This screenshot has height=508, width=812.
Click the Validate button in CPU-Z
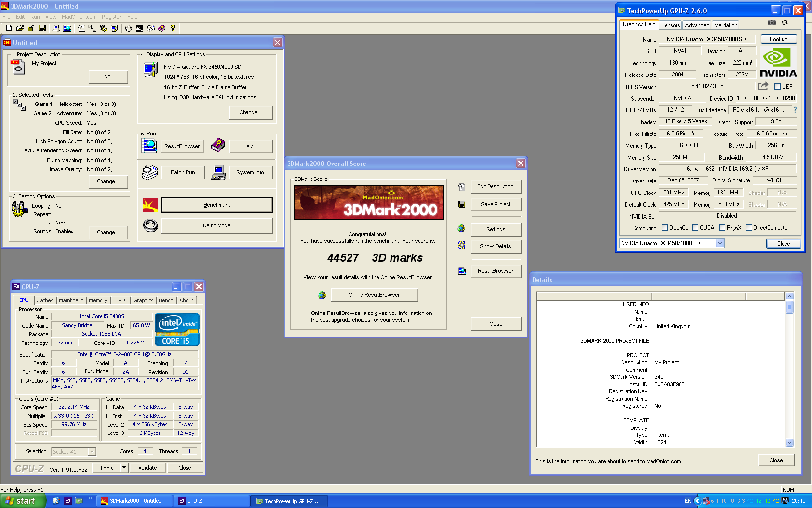pos(147,468)
